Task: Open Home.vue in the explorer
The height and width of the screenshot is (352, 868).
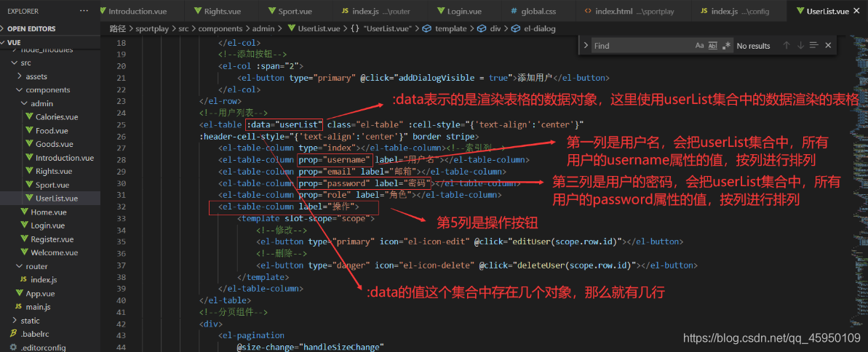Action: (x=49, y=212)
